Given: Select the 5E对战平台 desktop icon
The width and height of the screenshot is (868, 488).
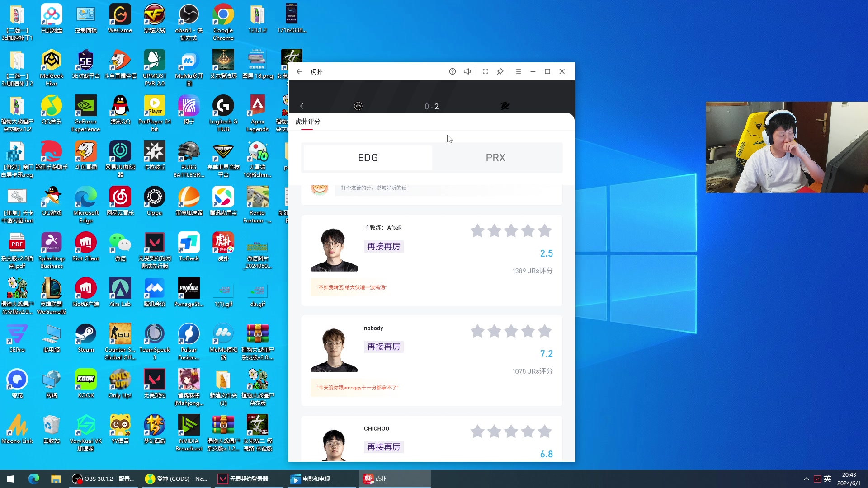Looking at the screenshot, I should pyautogui.click(x=86, y=64).
